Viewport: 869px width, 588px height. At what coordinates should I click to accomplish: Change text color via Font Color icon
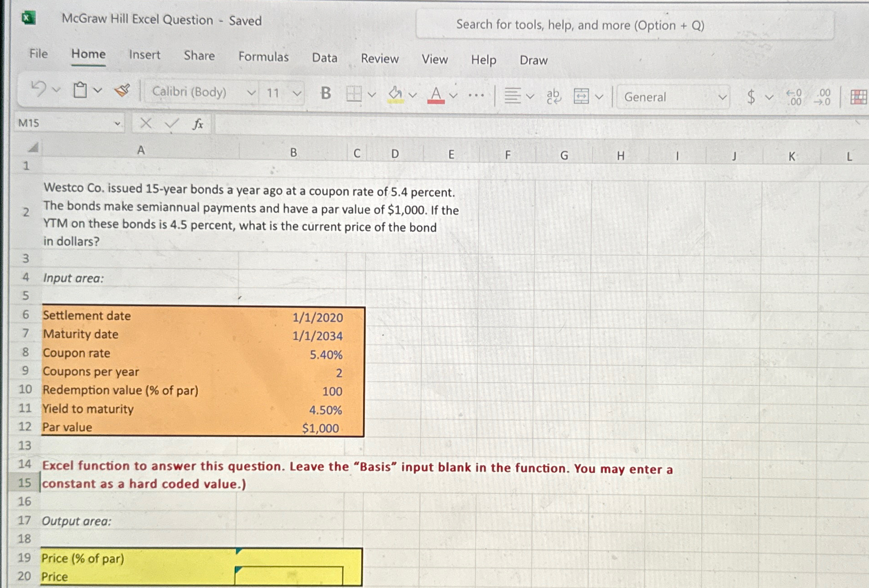pos(436,94)
